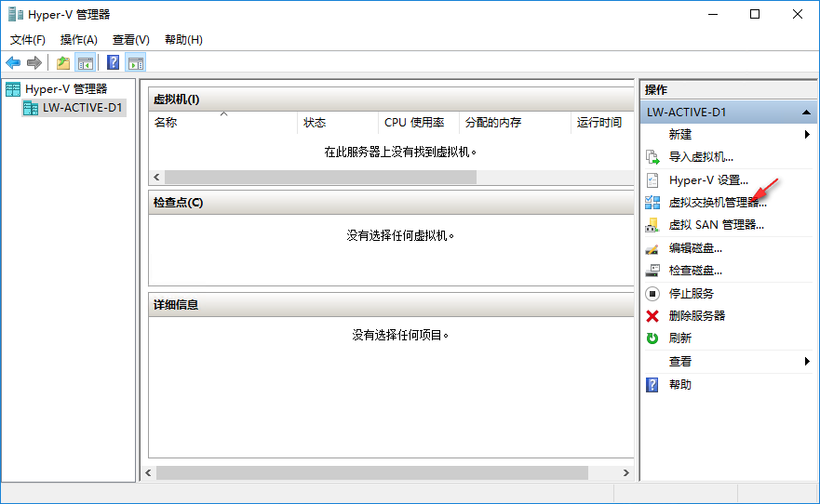Click the LW-ACTIVE-D1 server icon in tree
This screenshot has width=820, height=504.
31,108
